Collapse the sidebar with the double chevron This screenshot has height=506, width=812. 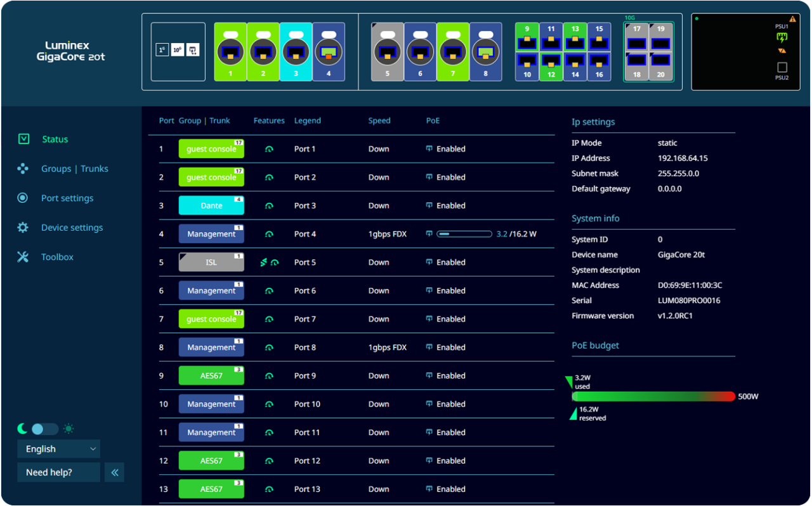[x=115, y=472]
